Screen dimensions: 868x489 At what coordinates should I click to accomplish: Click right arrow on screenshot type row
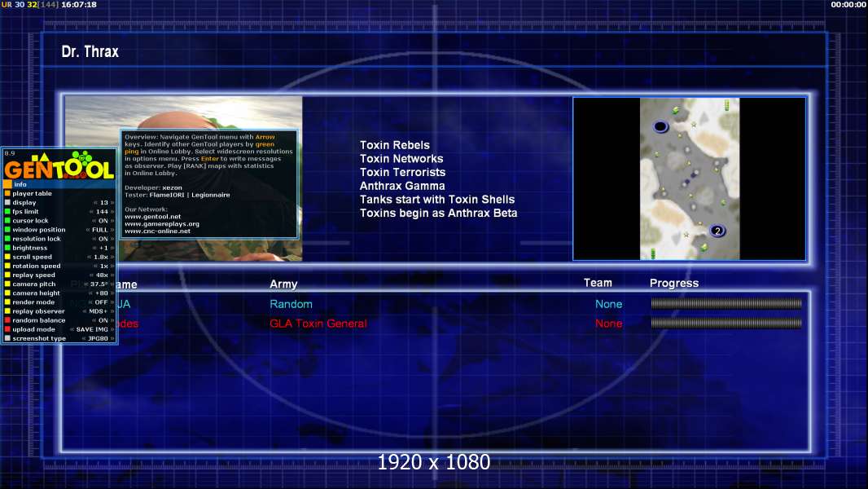(112, 338)
